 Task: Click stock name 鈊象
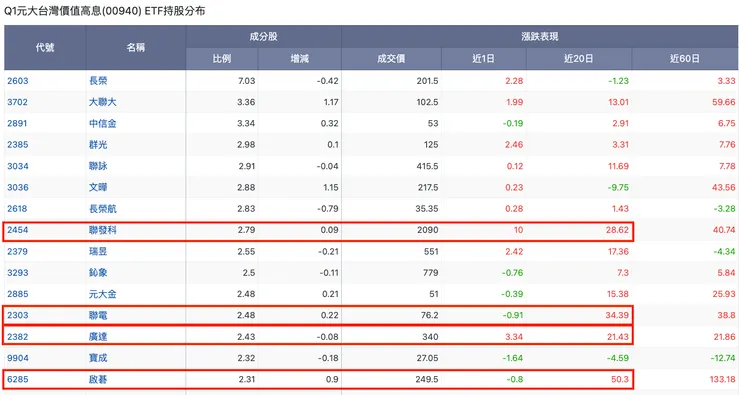pyautogui.click(x=98, y=273)
